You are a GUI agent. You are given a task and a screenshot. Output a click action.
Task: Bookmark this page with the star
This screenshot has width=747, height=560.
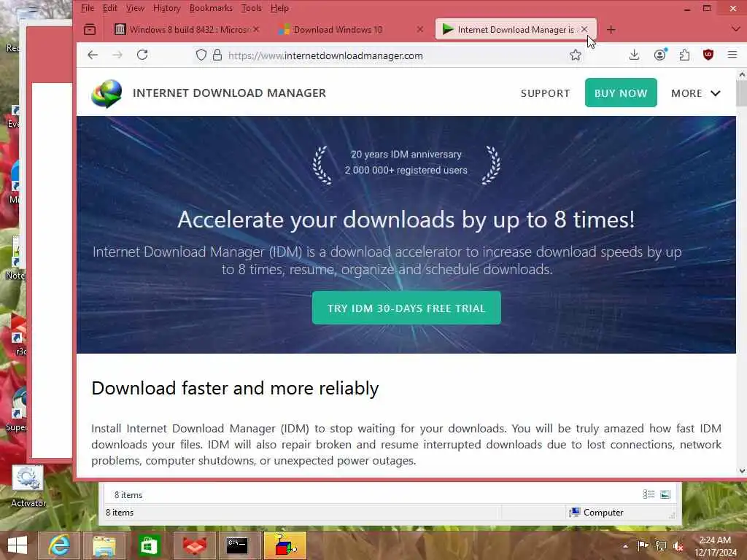tap(576, 55)
